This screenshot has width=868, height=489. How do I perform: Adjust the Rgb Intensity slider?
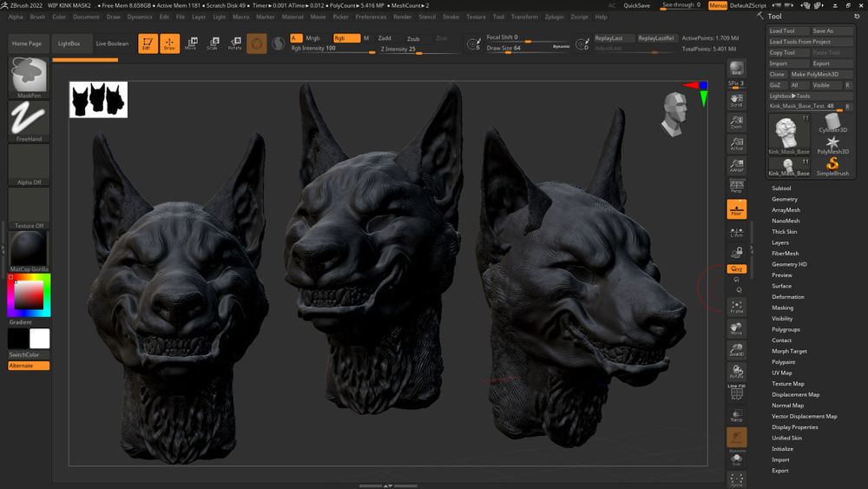coord(332,49)
